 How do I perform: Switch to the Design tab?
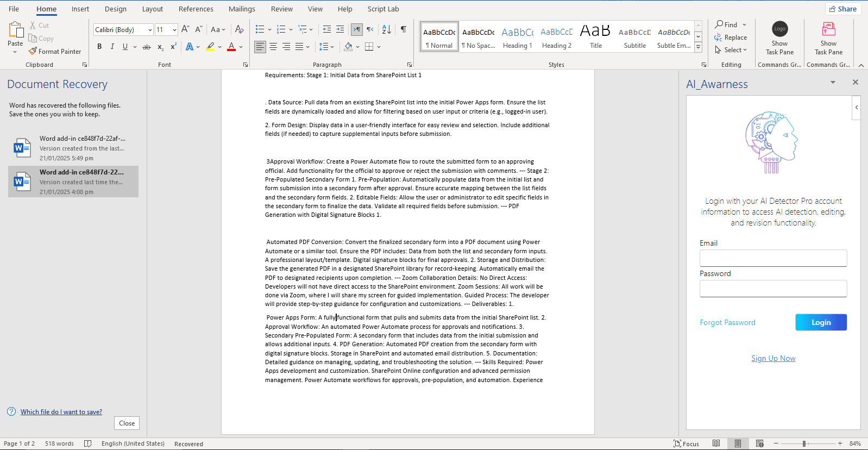coord(116,9)
